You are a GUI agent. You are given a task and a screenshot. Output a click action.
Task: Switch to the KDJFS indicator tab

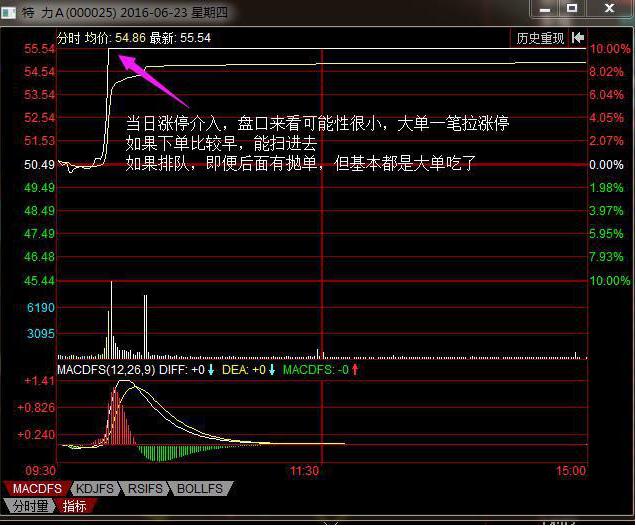coord(95,488)
